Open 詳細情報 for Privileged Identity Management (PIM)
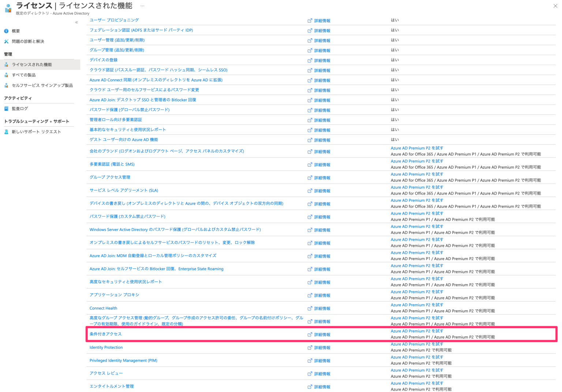562x392 pixels. tap(322, 361)
